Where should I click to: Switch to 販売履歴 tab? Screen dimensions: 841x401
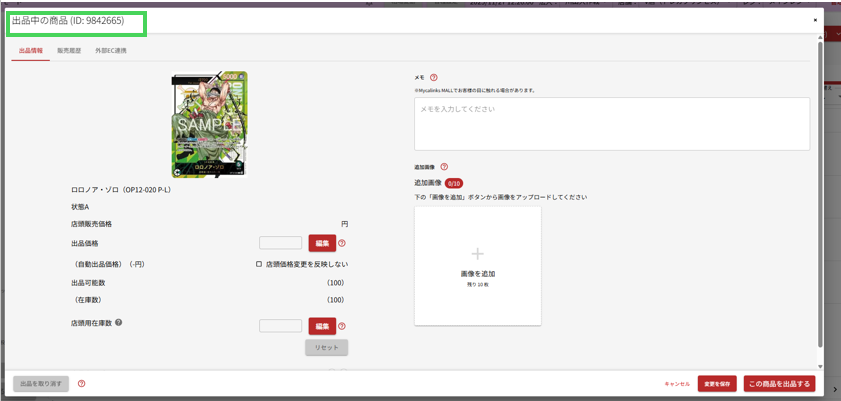click(68, 50)
